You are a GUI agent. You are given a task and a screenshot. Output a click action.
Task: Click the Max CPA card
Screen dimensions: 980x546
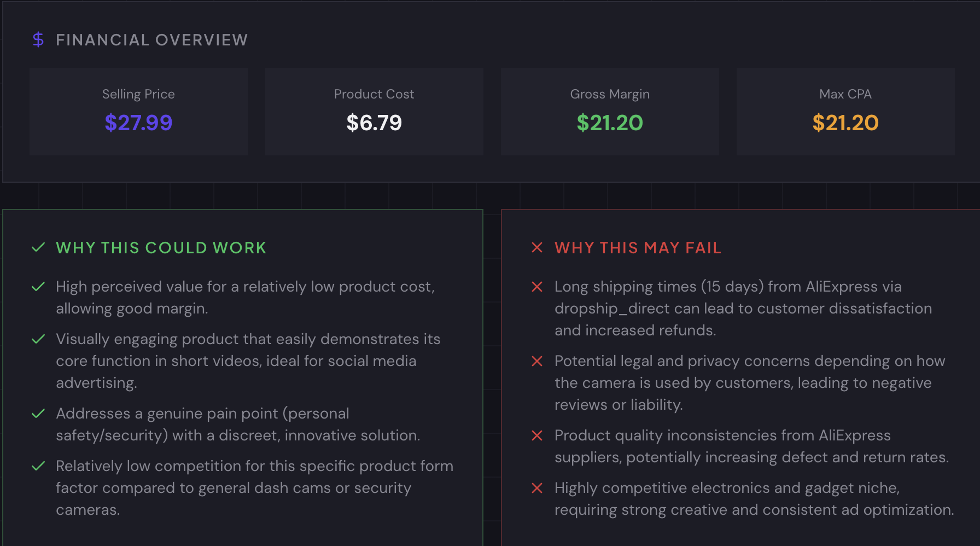coord(845,111)
